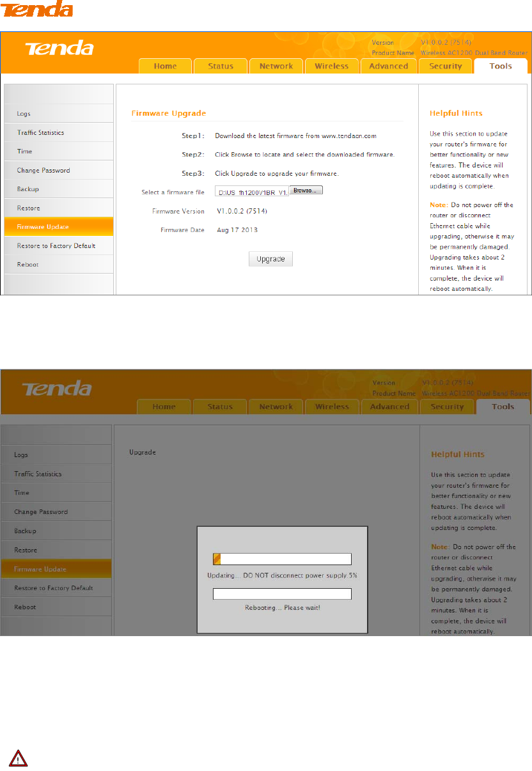Click the Helpful Hints heading in upper screenshot
This screenshot has width=532, height=771.
pyautogui.click(x=456, y=113)
